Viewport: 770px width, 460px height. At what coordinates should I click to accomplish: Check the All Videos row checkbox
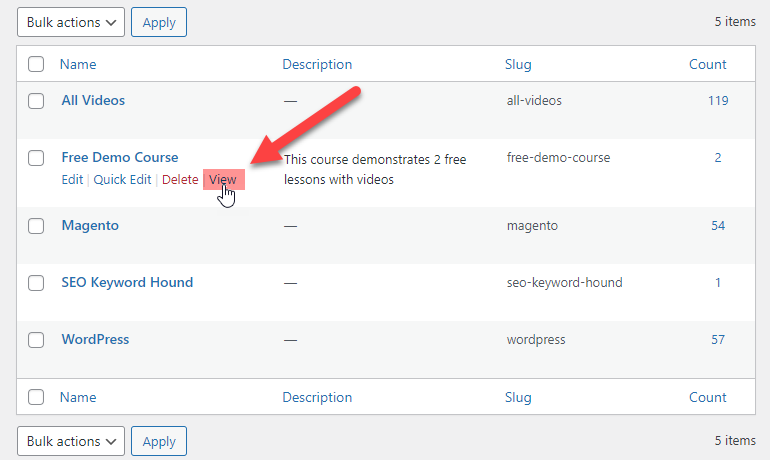click(36, 101)
